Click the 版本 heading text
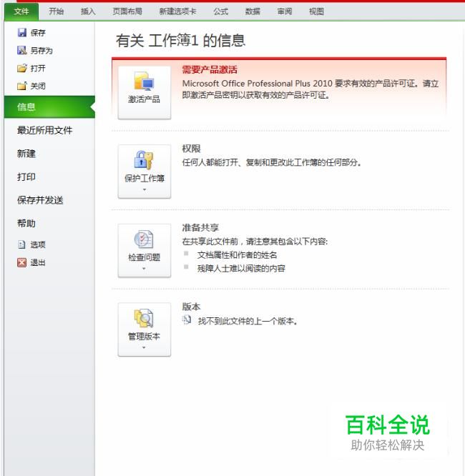 point(191,307)
